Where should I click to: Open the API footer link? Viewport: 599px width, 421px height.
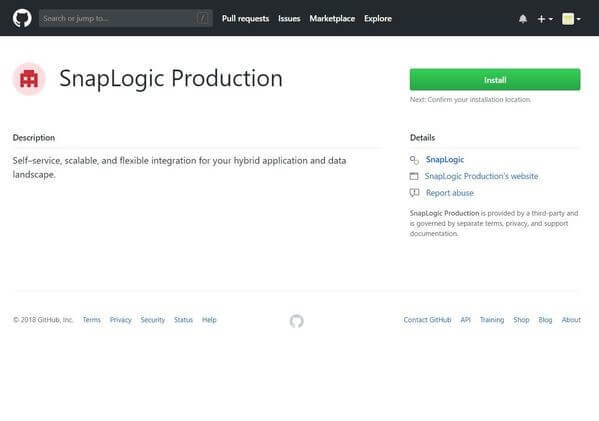click(465, 320)
